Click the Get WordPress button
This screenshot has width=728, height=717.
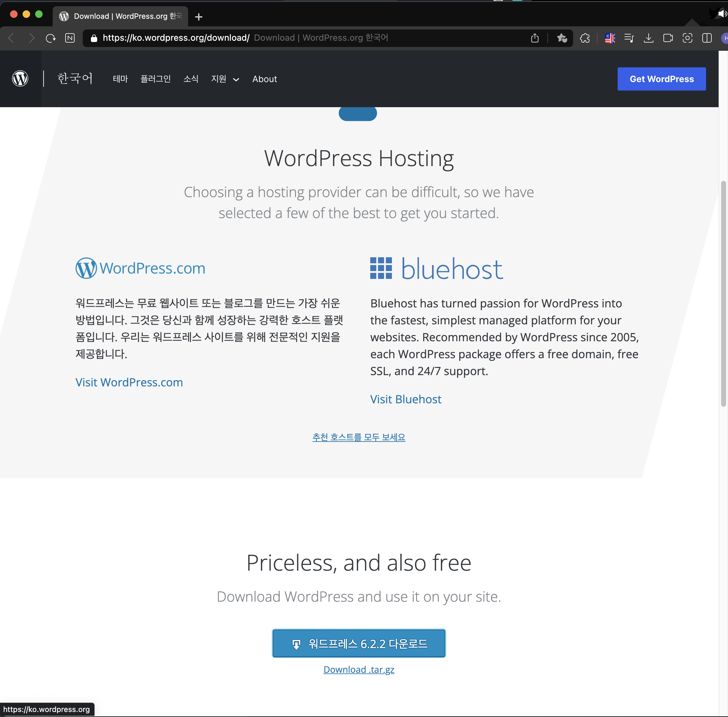click(661, 79)
